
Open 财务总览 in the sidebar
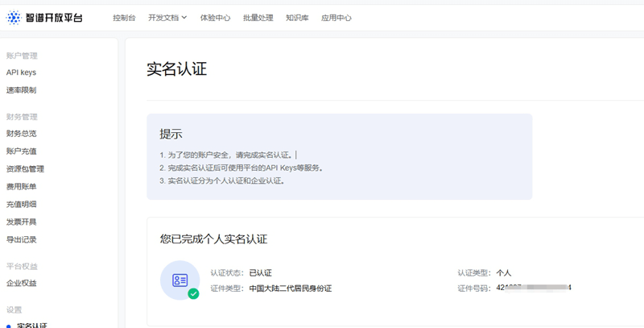tap(22, 134)
